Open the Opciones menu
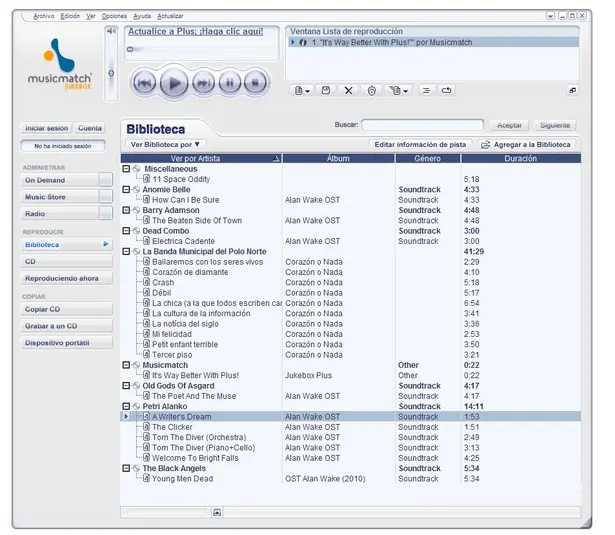 click(x=114, y=16)
